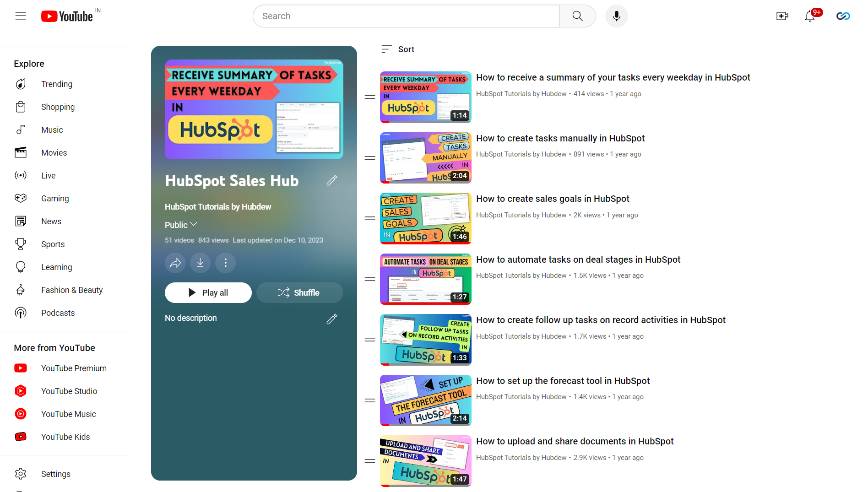
Task: Grab reorder handle for receive summary video
Action: tap(370, 97)
